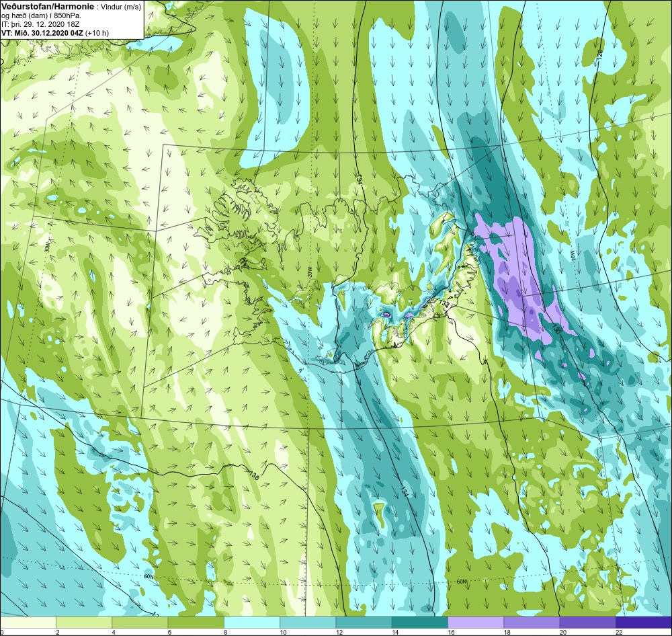Image resolution: width=672 pixels, height=636 pixels.
Task: Click the 18–20 m/s purple legend swatch
Action: (x=532, y=621)
